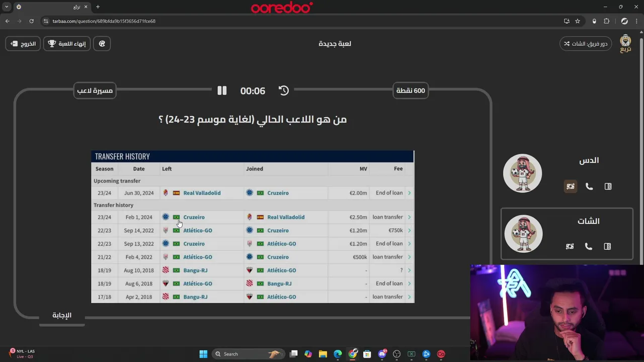
Task: Launch Copilot from the taskbar
Action: [x=308, y=354]
